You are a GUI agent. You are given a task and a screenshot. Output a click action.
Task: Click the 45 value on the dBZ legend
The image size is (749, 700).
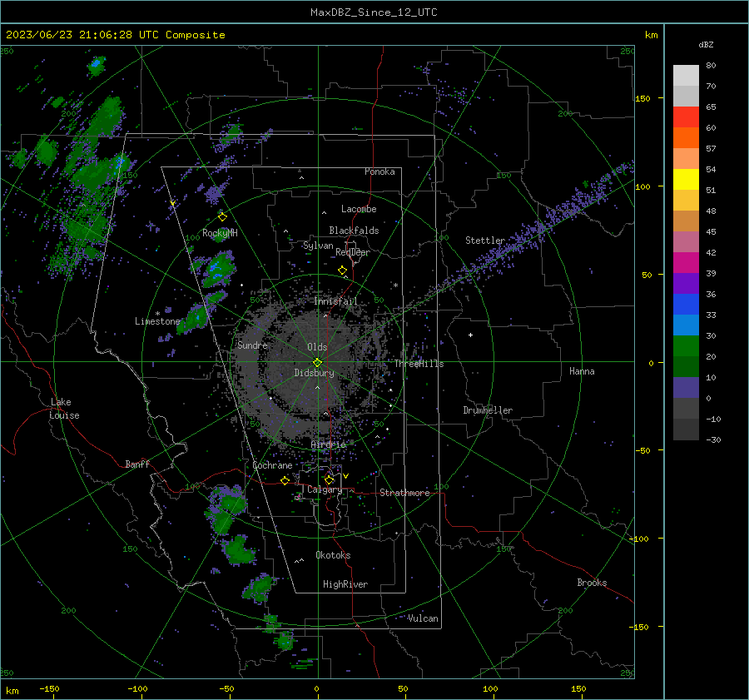coord(711,231)
